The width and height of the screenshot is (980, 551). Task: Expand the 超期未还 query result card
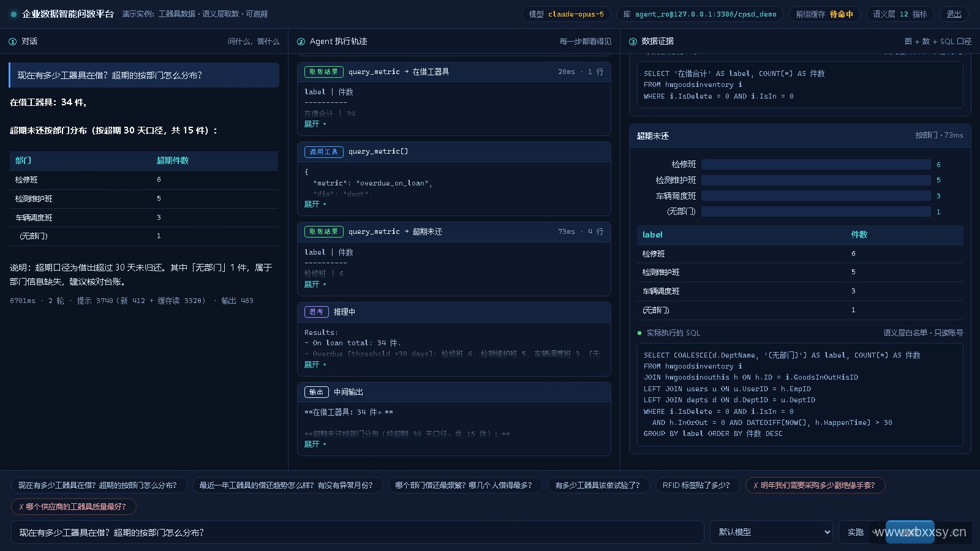(315, 285)
